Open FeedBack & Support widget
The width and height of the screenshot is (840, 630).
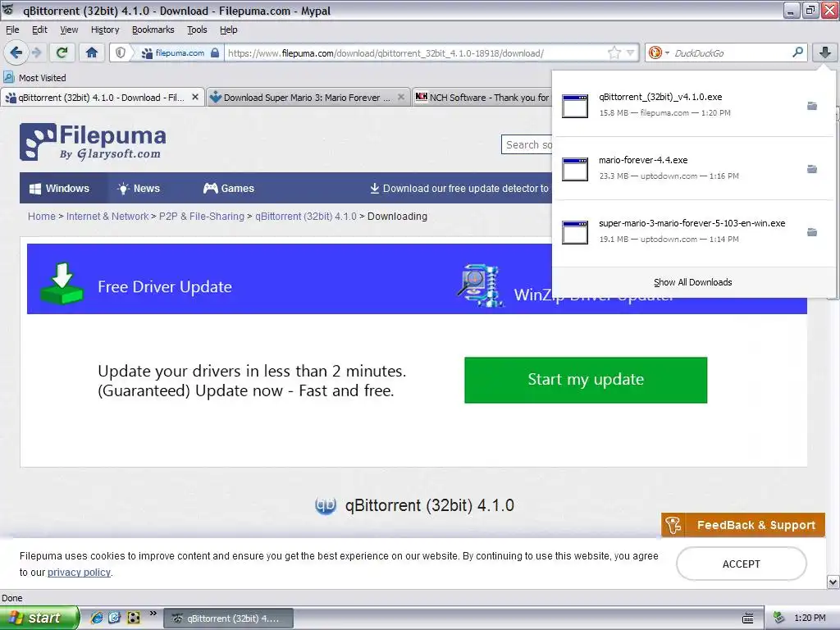coord(743,525)
